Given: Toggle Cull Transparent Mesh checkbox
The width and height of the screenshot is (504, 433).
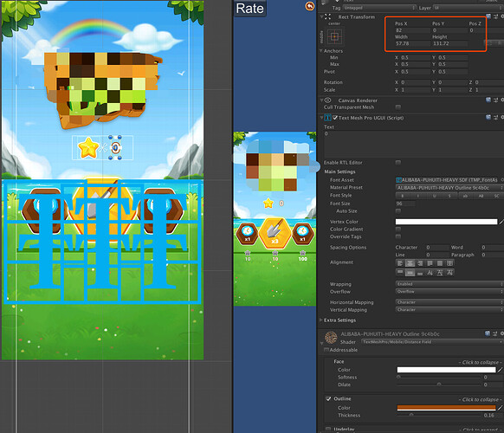Looking at the screenshot, I should pyautogui.click(x=398, y=107).
